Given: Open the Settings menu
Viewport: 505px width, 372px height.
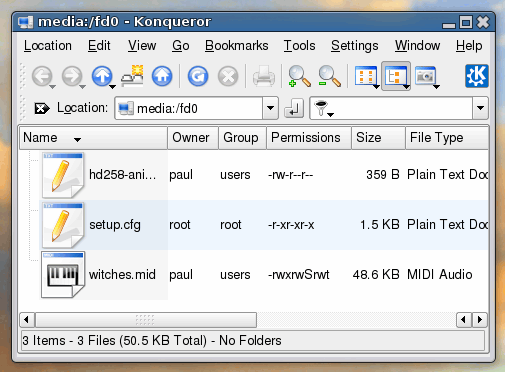Looking at the screenshot, I should [354, 46].
